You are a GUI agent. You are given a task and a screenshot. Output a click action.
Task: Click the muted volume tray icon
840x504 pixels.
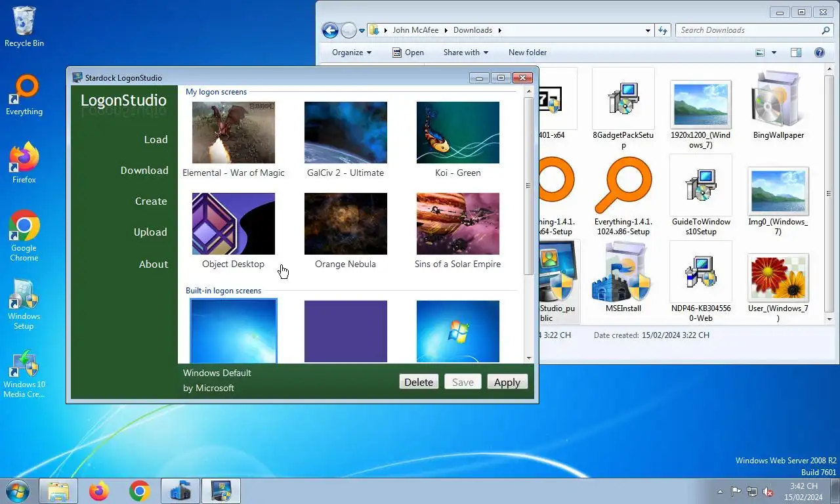tap(768, 492)
